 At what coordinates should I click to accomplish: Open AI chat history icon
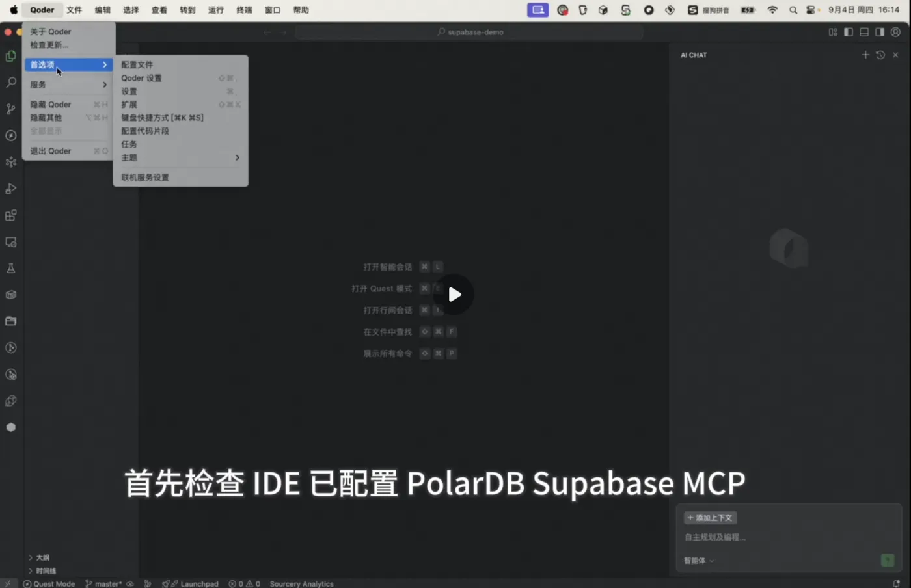click(880, 55)
